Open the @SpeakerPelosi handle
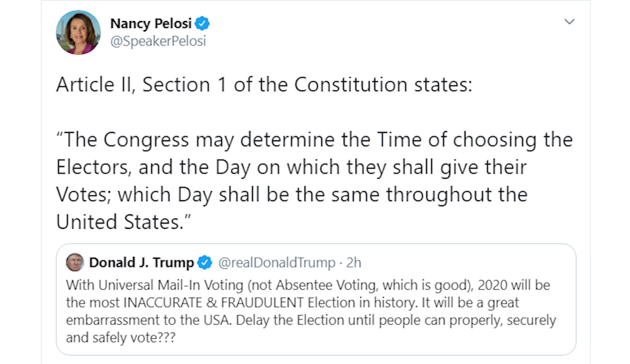The width and height of the screenshot is (630, 364). pyautogui.click(x=157, y=41)
